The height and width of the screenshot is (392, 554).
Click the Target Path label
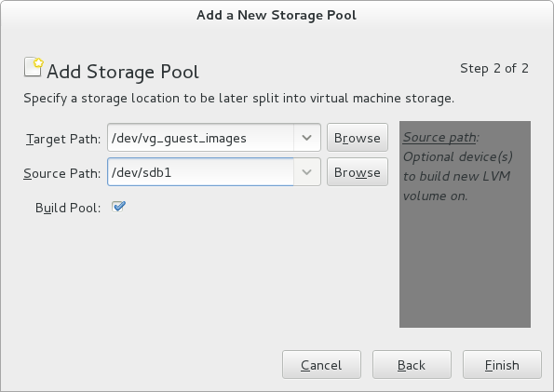[x=63, y=139]
